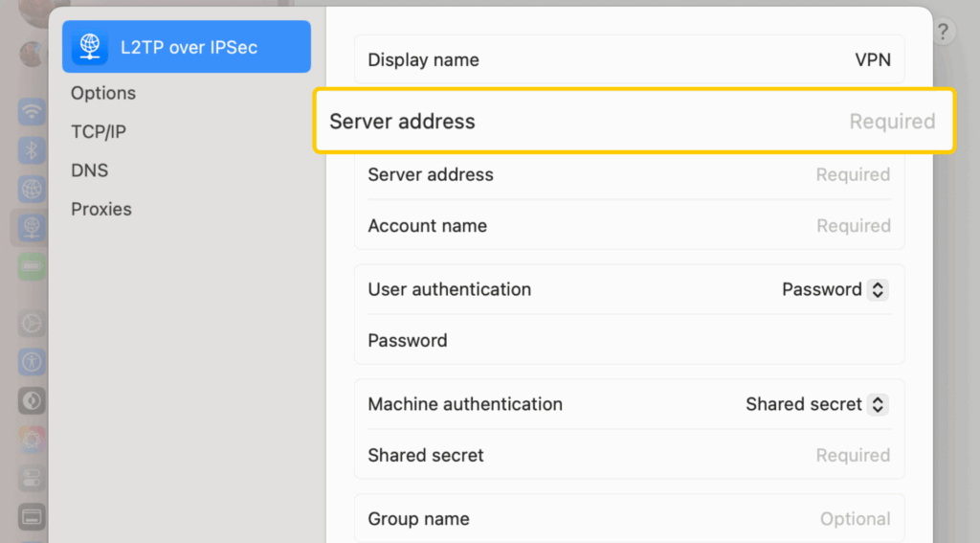Viewport: 980px width, 543px height.
Task: Click the question mark help button
Action: click(x=943, y=33)
